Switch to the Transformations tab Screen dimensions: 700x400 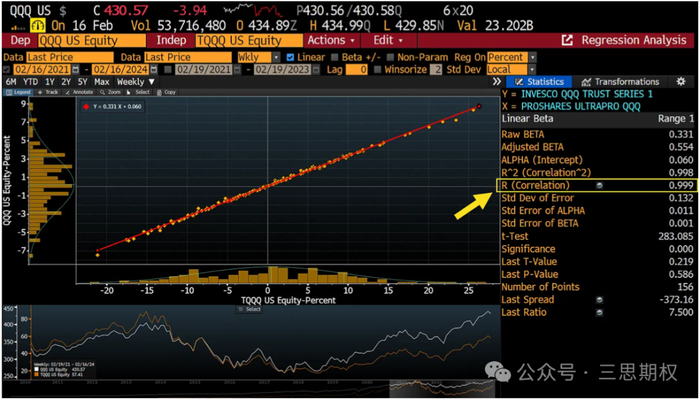point(621,82)
